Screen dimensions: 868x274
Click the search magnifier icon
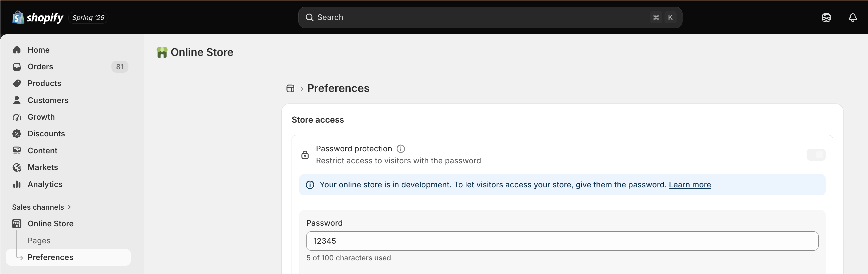(309, 18)
